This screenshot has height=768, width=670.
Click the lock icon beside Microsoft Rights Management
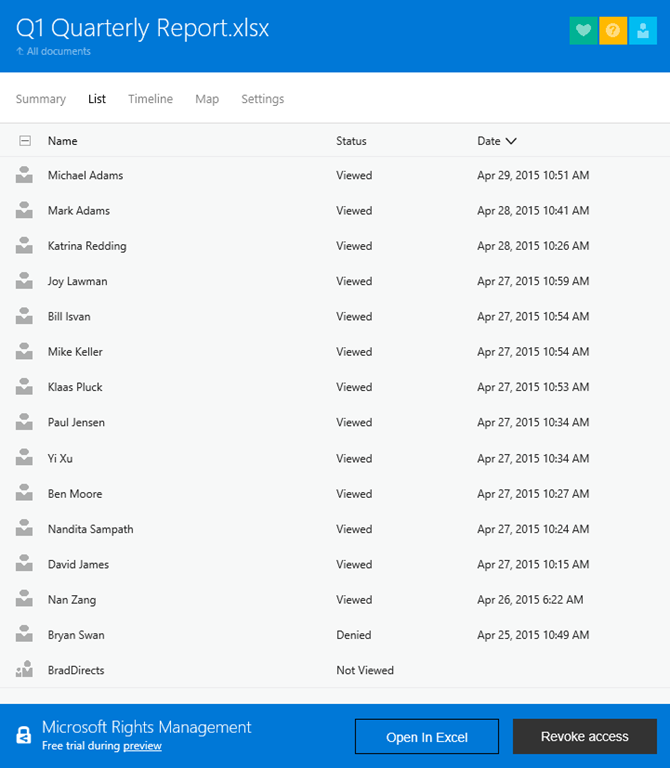23,735
